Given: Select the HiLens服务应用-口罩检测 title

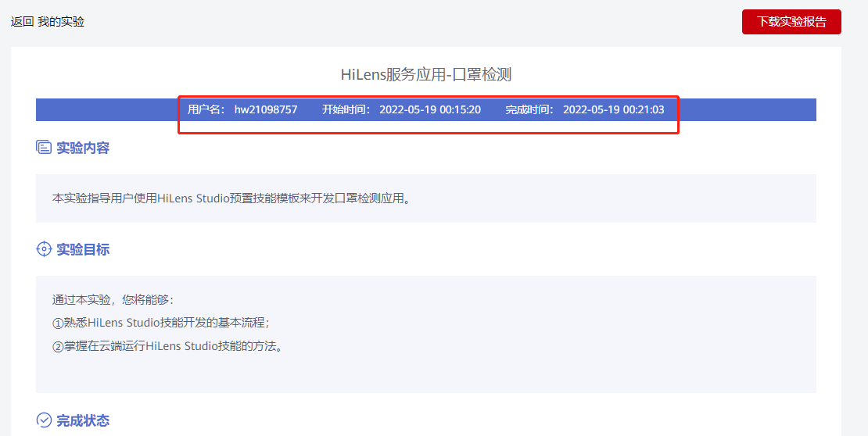Looking at the screenshot, I should point(425,75).
